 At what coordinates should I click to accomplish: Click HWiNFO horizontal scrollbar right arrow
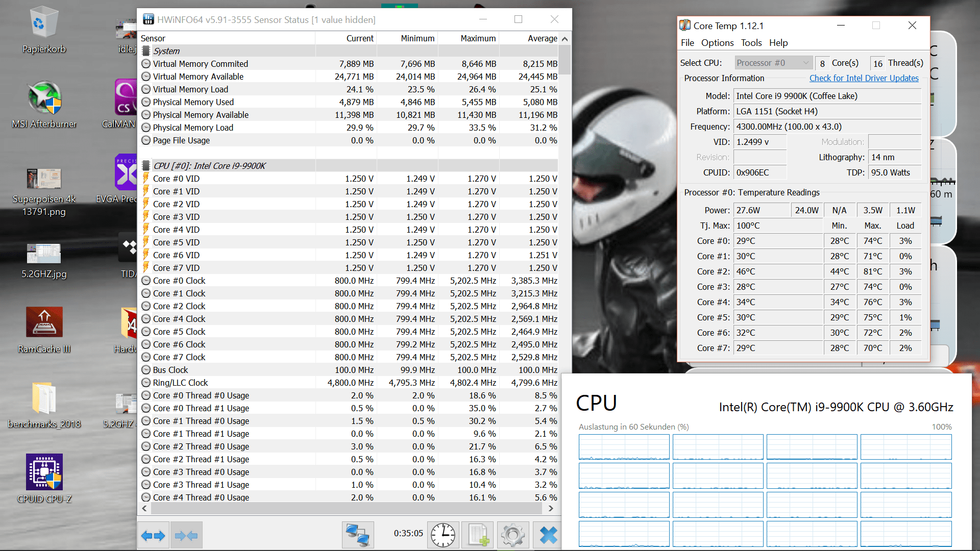[x=551, y=508]
